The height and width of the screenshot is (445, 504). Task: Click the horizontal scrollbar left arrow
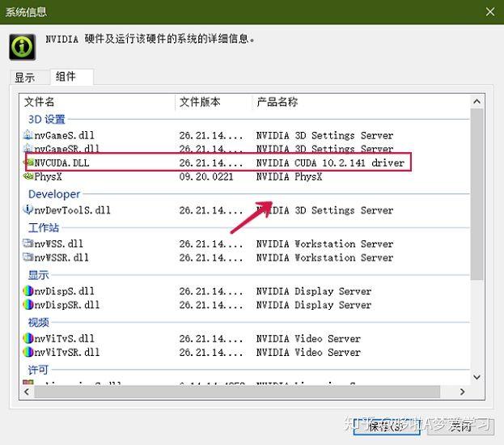pos(27,392)
